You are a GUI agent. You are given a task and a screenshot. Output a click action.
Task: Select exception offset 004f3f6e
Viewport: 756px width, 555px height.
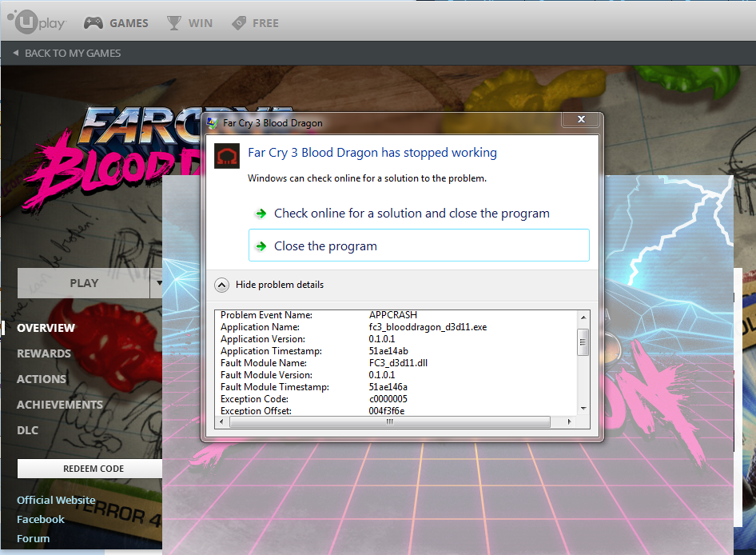click(387, 411)
